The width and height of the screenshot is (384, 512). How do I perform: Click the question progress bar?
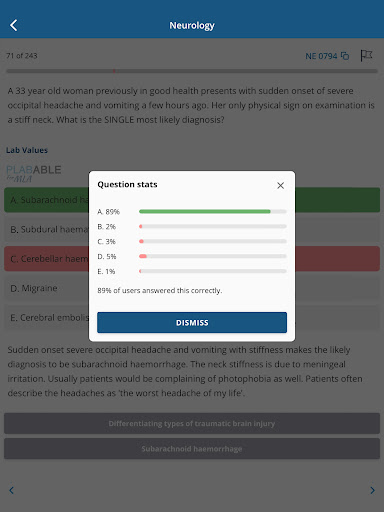click(x=192, y=71)
